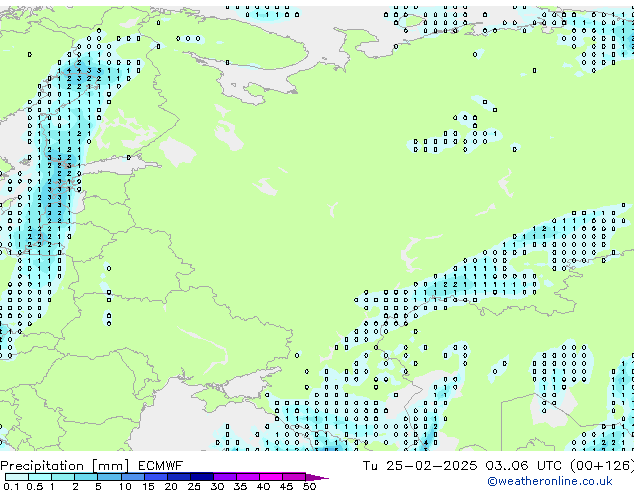Viewport: 634px width, 490px height.
Task: Click the 45–50 mm legend swatch
Action: [x=294, y=477]
